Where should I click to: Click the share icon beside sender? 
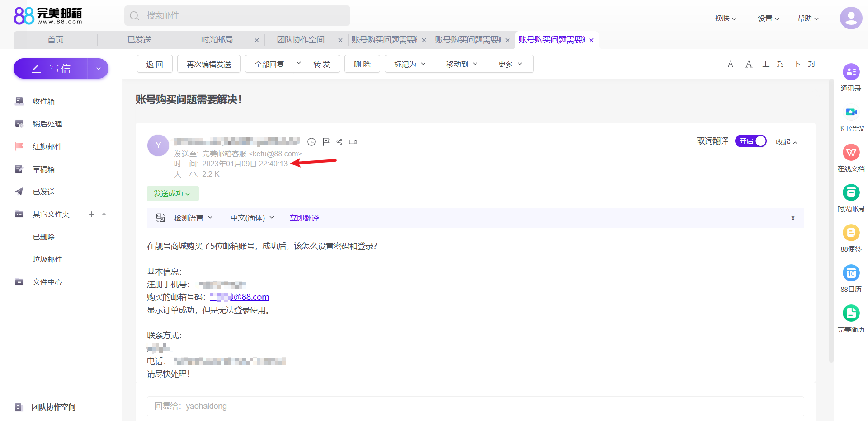340,142
